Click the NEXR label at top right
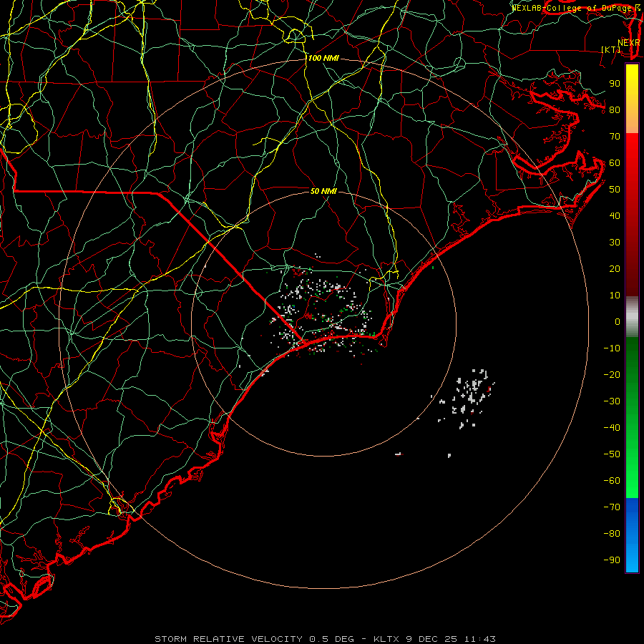 628,43
